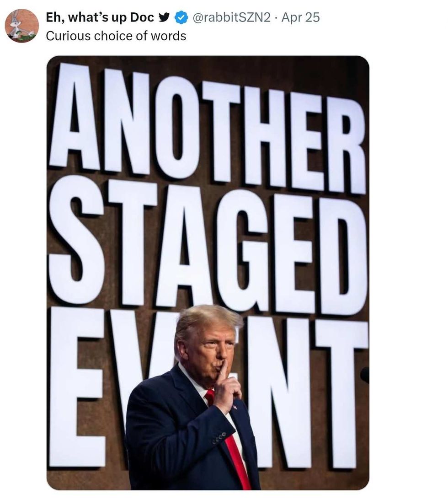The height and width of the screenshot is (500, 448).
Task: Click the word ANOTHER in the photo
Action: (207, 128)
